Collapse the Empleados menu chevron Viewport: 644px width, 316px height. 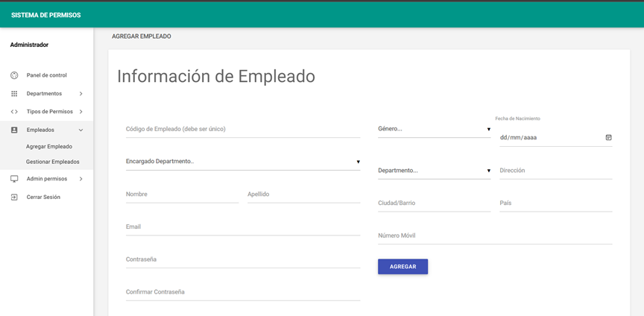click(x=80, y=130)
